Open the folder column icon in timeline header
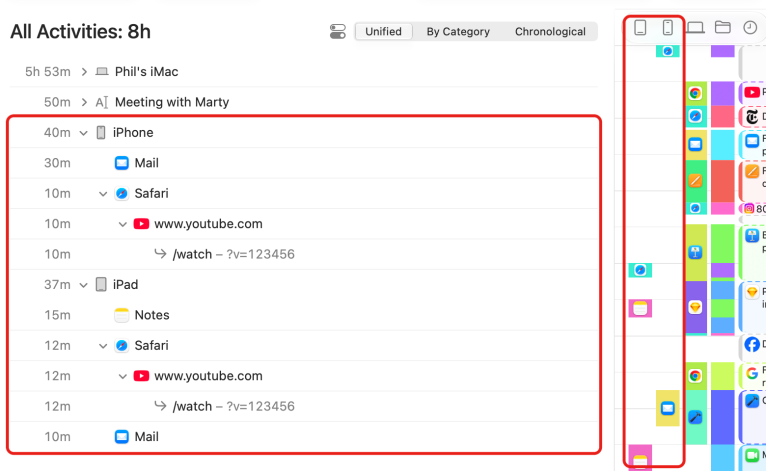This screenshot has height=471, width=766. click(x=723, y=27)
